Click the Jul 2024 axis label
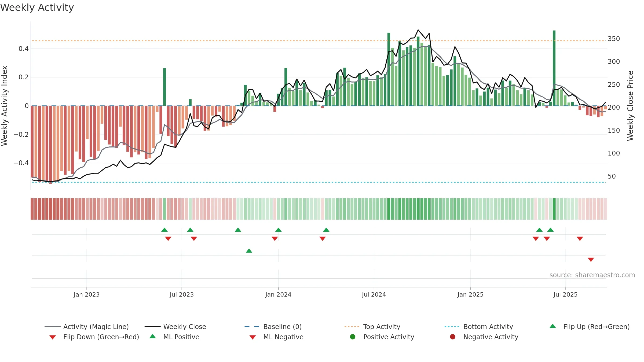The width and height of the screenshot is (644, 362). [x=374, y=294]
